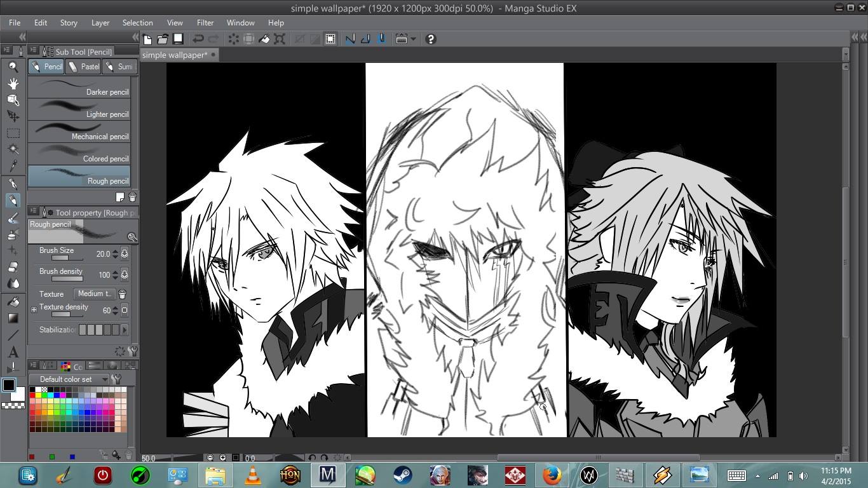
Task: Toggle show selection border
Action: click(330, 39)
